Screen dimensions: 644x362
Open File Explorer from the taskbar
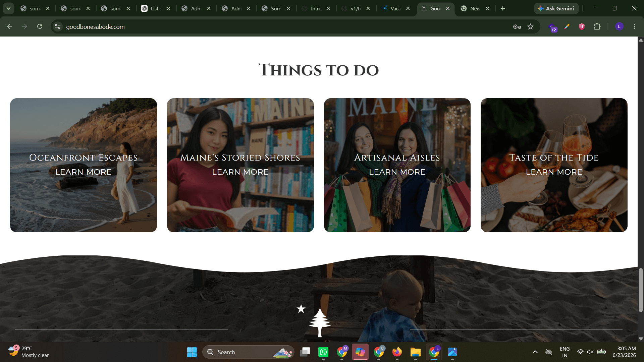click(415, 352)
